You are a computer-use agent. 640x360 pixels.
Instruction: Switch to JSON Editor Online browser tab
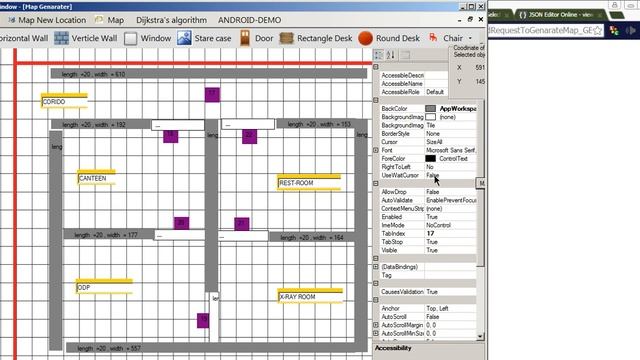[560, 14]
